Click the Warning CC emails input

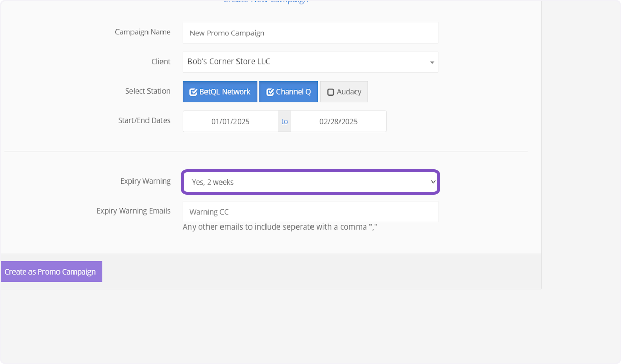tap(309, 211)
